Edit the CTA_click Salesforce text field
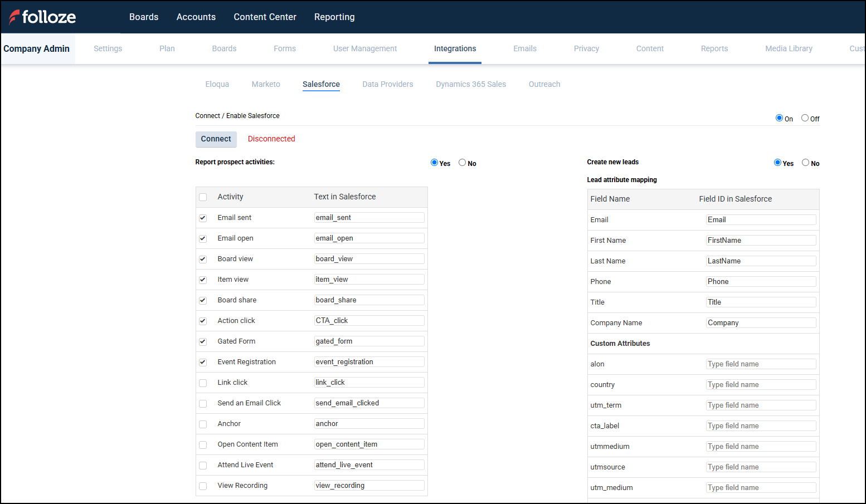Image resolution: width=866 pixels, height=504 pixels. coord(369,321)
